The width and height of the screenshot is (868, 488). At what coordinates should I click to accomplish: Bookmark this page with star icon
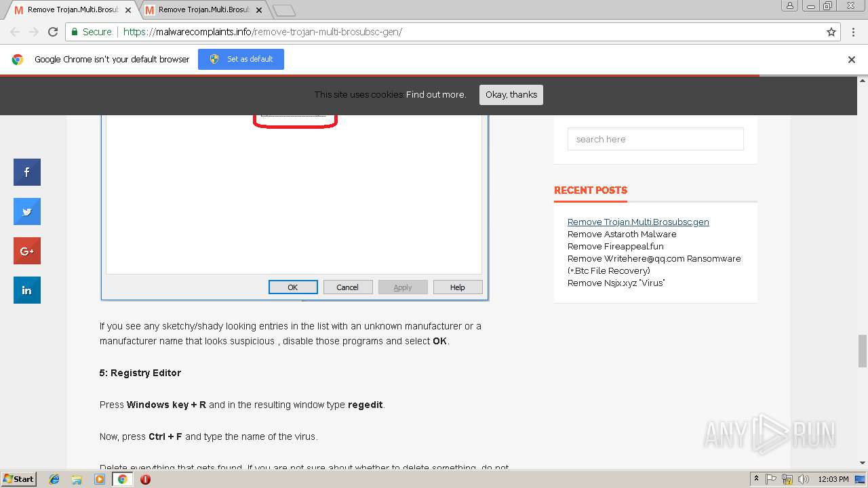831,32
